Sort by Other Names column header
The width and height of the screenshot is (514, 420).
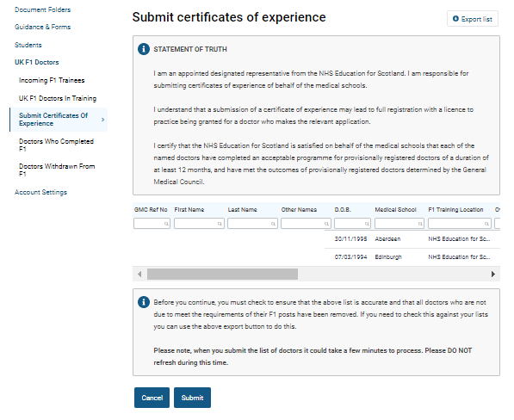coord(299,210)
